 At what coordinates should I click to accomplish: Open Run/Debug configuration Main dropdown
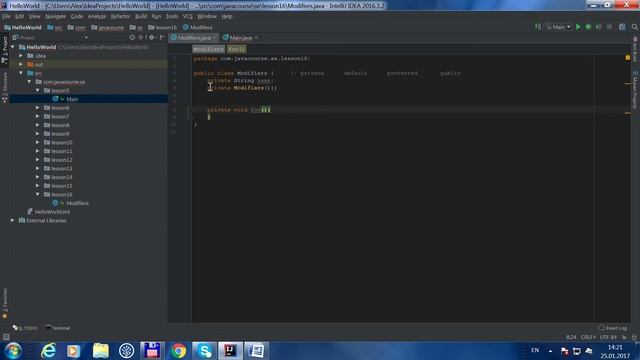click(558, 27)
